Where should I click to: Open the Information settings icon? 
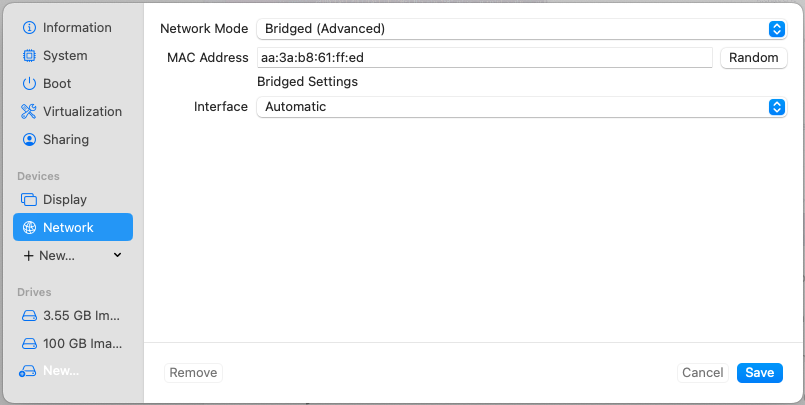click(x=29, y=28)
